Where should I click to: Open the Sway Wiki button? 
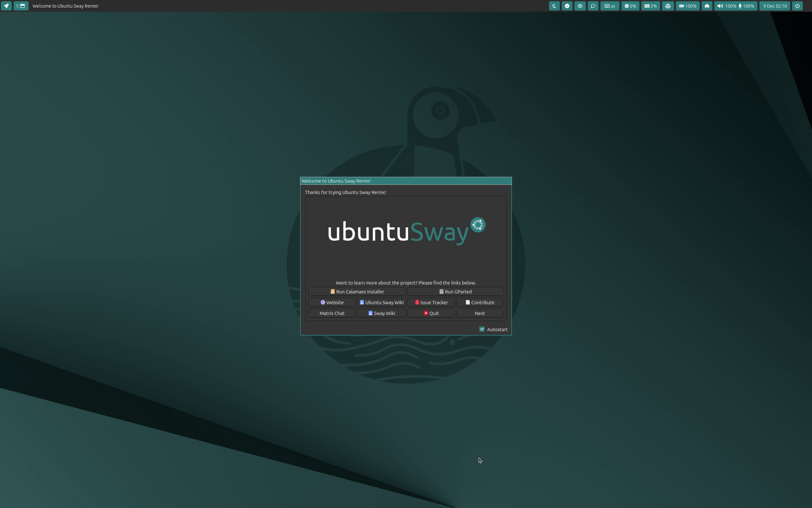pos(382,313)
